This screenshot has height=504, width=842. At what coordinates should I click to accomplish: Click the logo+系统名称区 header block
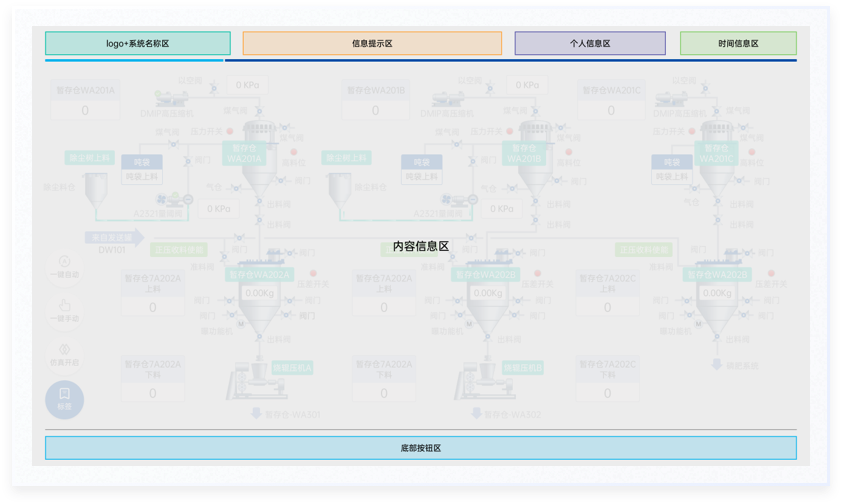(138, 44)
